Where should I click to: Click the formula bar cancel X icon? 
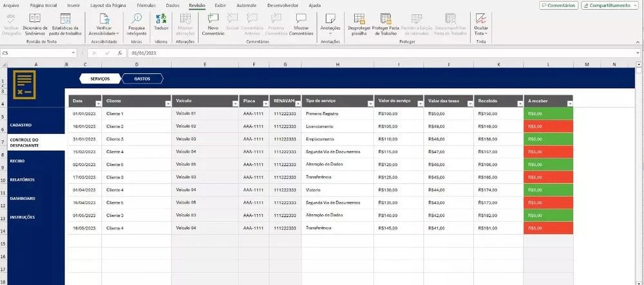tap(95, 53)
